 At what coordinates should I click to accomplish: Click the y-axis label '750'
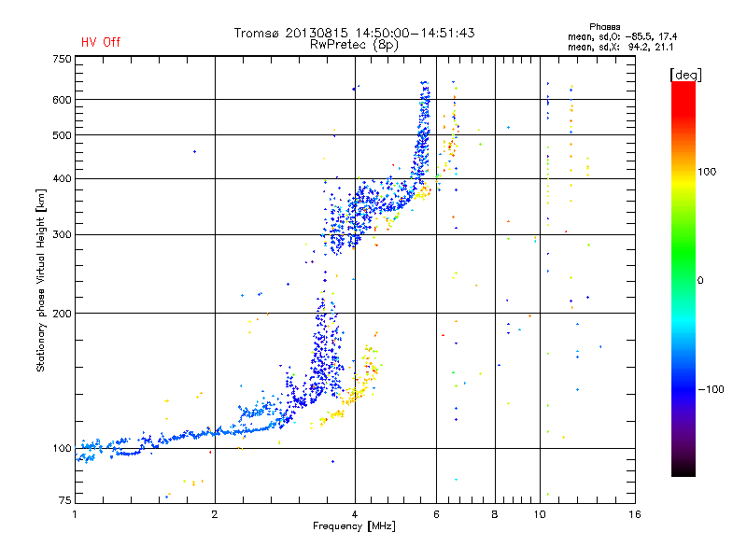point(62,59)
